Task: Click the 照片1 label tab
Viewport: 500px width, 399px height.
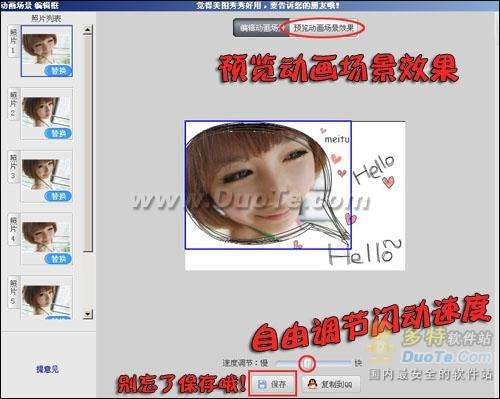Action: click(13, 41)
